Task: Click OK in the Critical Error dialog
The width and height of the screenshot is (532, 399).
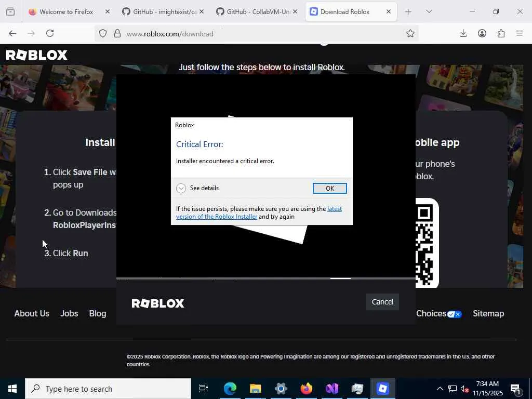Action: 329,188
